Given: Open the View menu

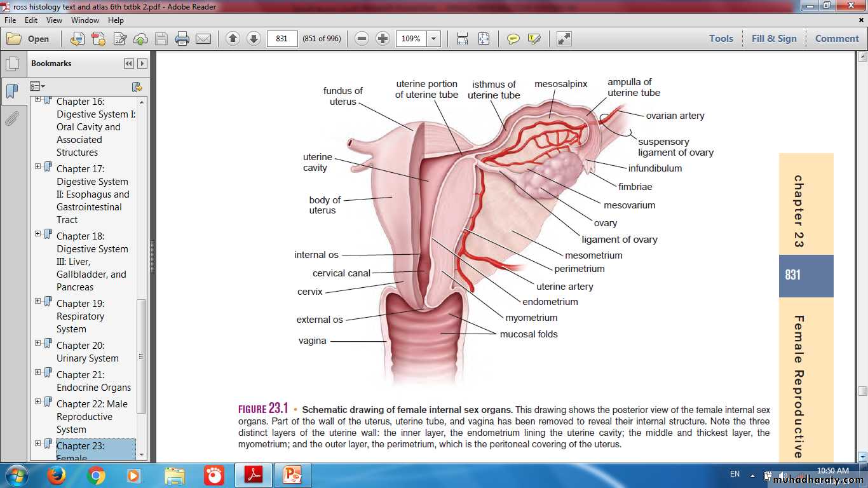Looking at the screenshot, I should [x=54, y=20].
